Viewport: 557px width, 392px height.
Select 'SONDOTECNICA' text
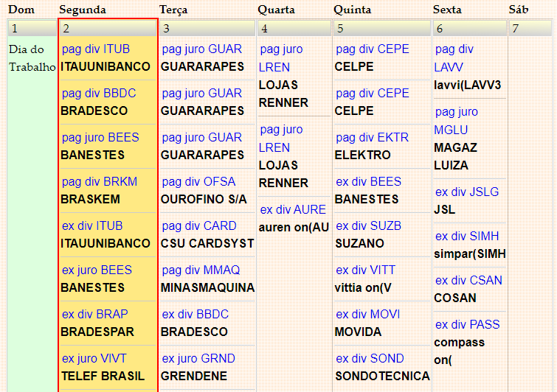tap(382, 376)
